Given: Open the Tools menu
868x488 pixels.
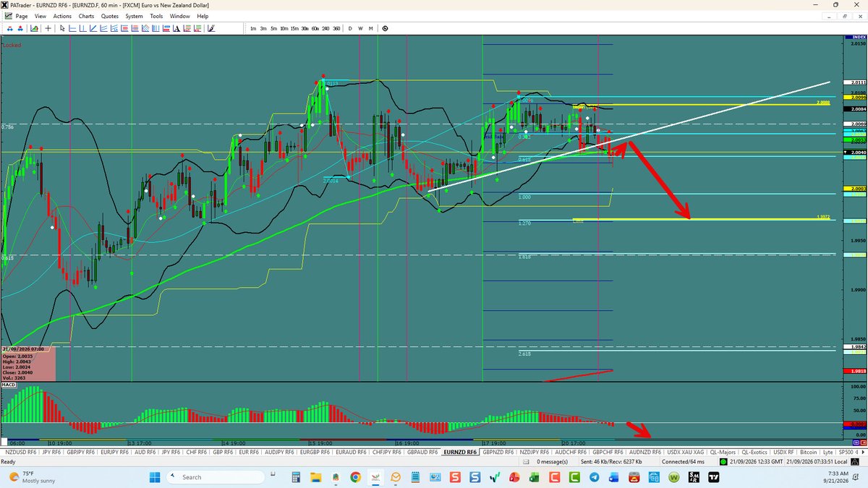Looking at the screenshot, I should [157, 16].
